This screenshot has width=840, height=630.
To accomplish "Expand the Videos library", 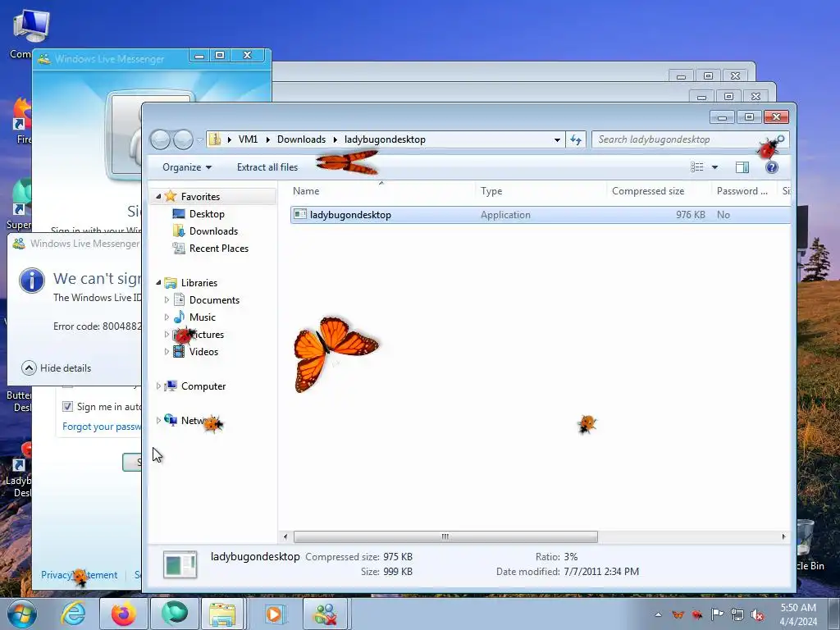I will [x=167, y=351].
